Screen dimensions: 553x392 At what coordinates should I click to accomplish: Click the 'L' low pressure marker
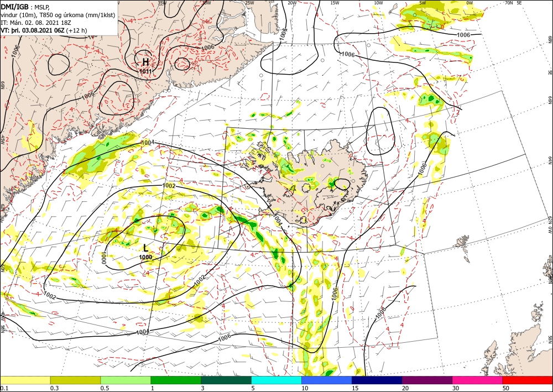point(145,248)
